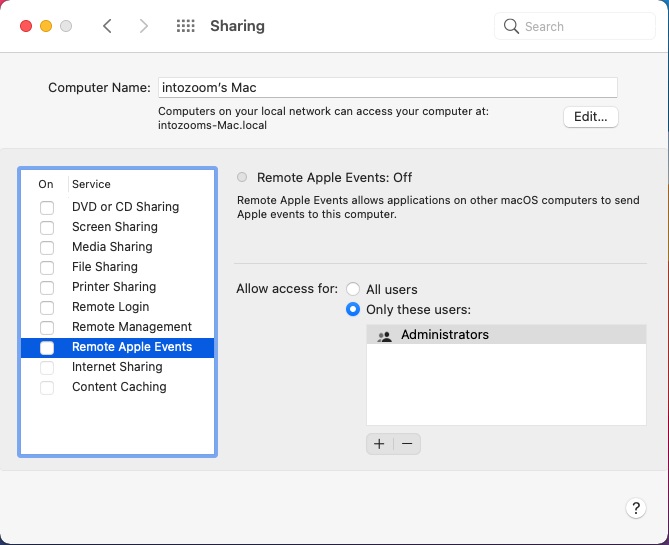Select Remote Login service row
The image size is (669, 545).
(117, 307)
